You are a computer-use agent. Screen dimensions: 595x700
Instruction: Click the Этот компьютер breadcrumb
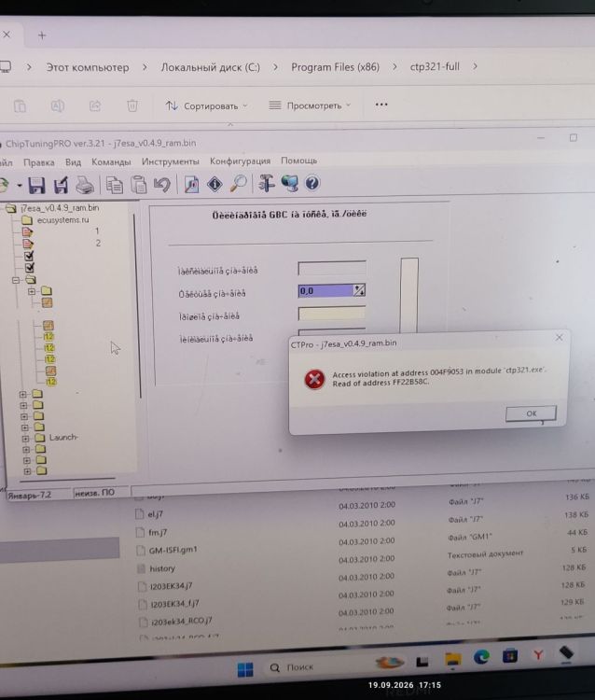pyautogui.click(x=88, y=67)
